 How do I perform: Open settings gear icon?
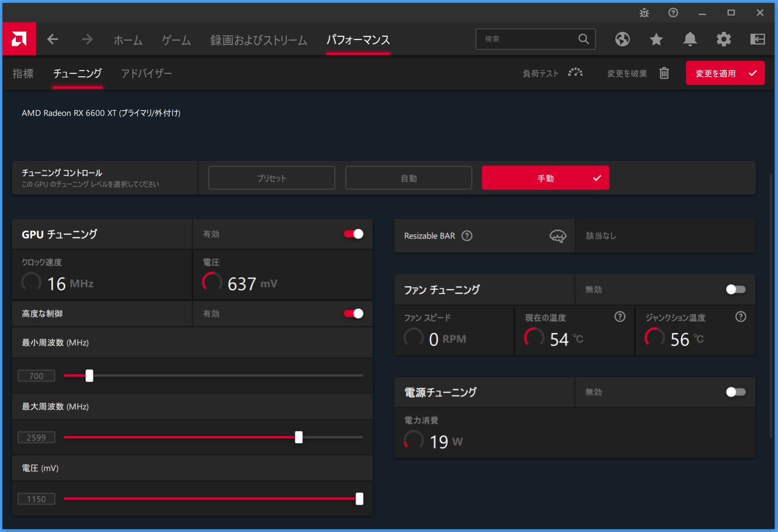(x=724, y=39)
